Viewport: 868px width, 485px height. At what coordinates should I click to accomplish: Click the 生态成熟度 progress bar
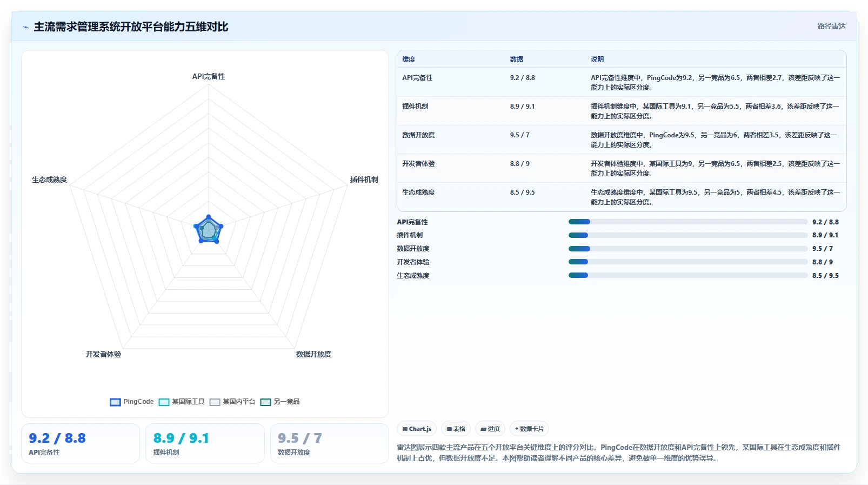pyautogui.click(x=687, y=275)
